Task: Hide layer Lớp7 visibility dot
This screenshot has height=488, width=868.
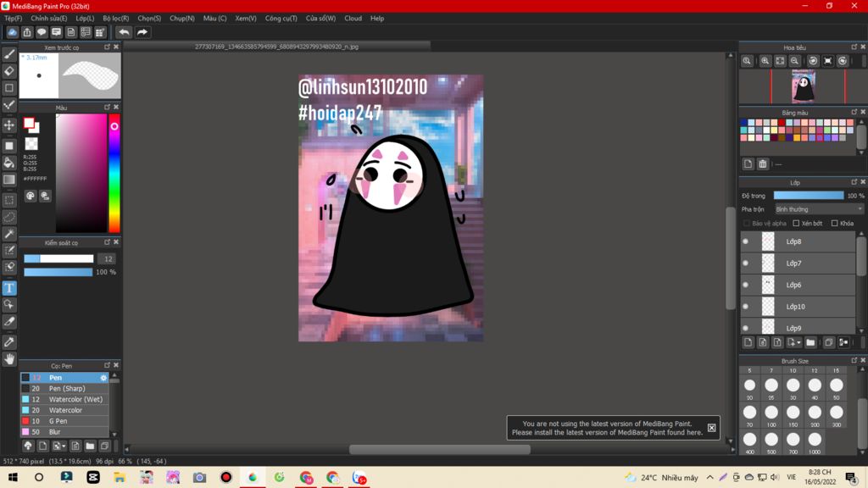Action: click(x=746, y=263)
